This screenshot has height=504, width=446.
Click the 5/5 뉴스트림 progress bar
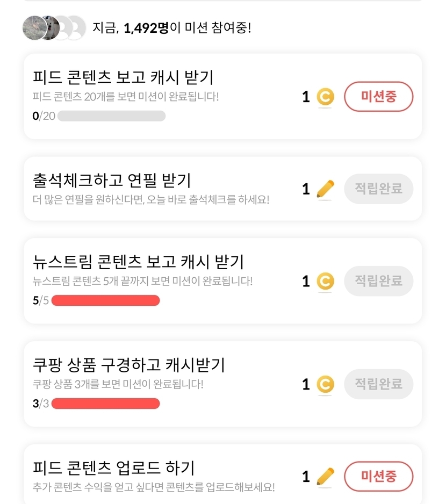(x=105, y=300)
